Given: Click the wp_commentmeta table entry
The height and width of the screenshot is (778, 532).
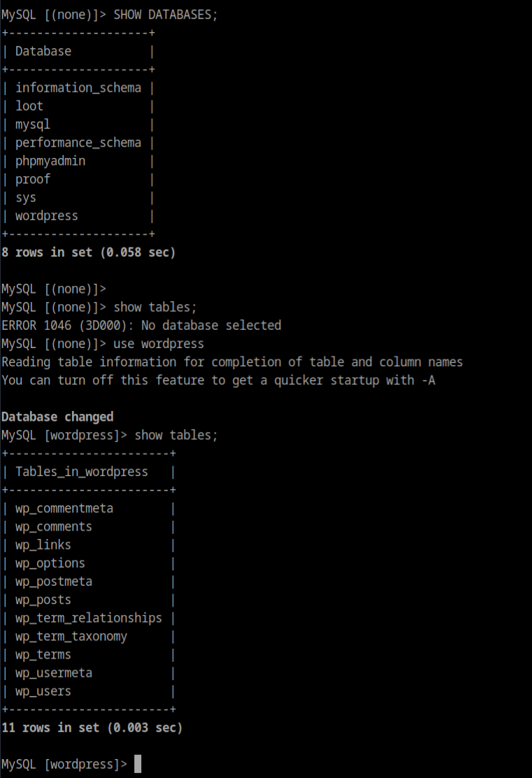Looking at the screenshot, I should click(64, 508).
